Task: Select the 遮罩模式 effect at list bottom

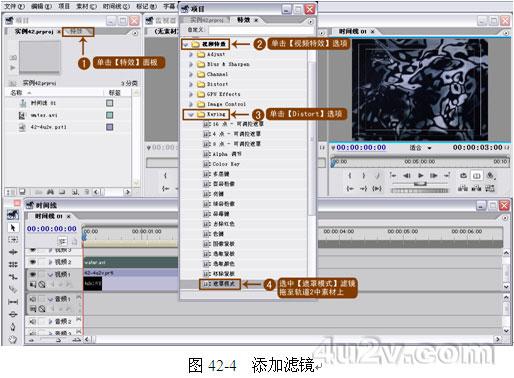Action: 220,284
